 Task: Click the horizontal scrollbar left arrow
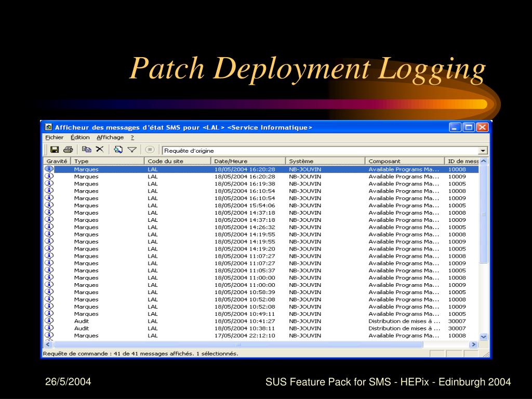pyautogui.click(x=48, y=344)
